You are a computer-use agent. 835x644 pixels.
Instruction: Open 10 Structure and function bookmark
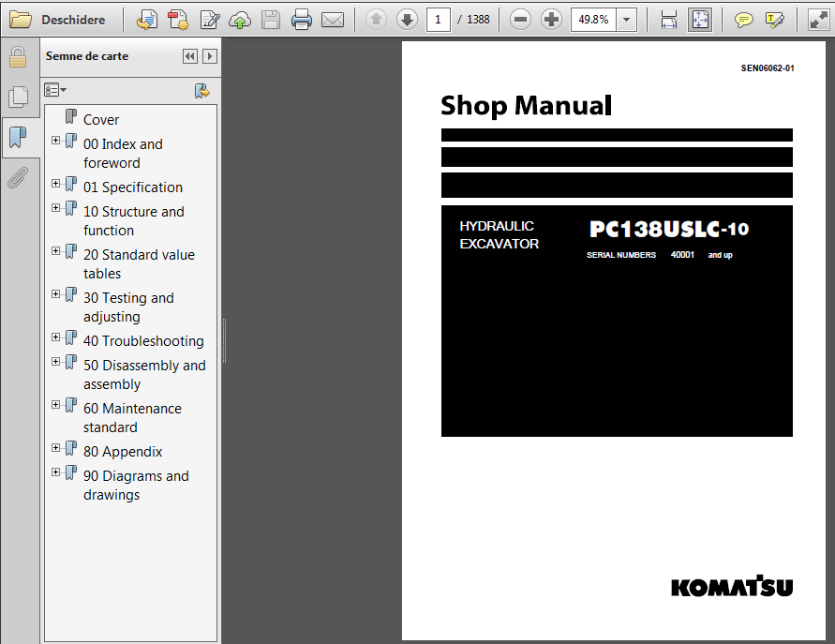tap(134, 221)
